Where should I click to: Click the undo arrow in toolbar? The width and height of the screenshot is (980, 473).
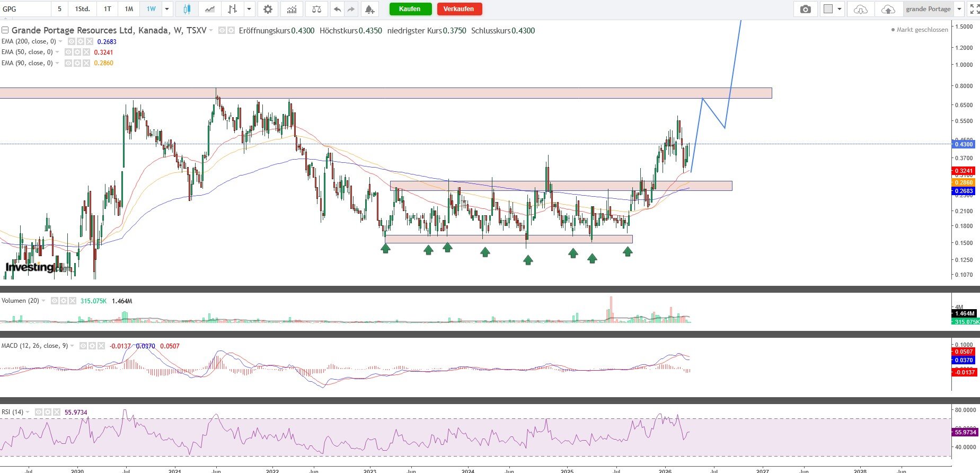(x=337, y=9)
